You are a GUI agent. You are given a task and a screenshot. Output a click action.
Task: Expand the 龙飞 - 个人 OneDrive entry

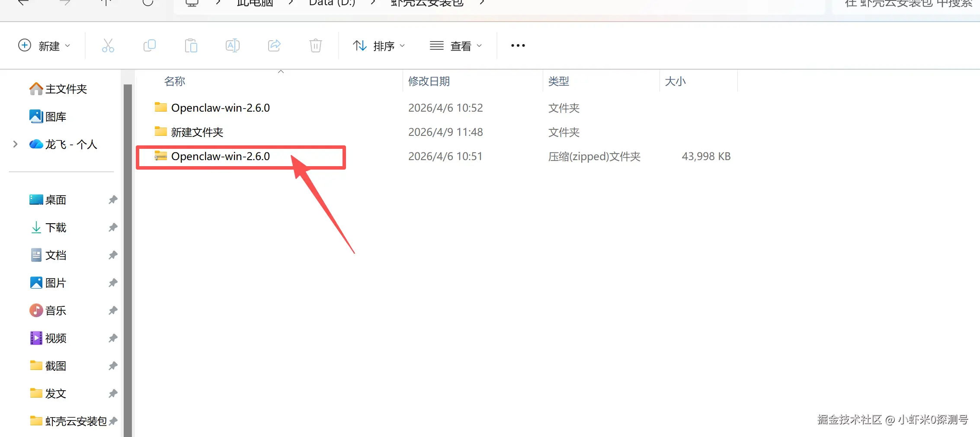pos(16,144)
